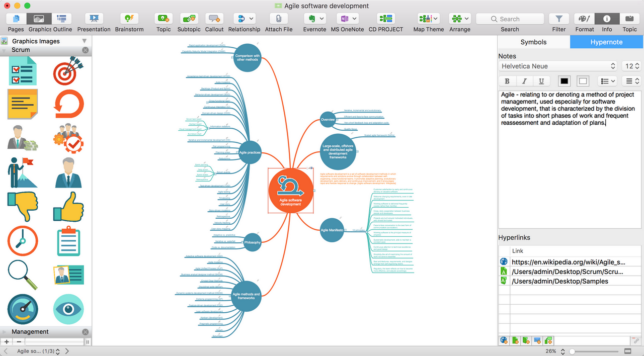Click into the toolbar Search field

[510, 19]
